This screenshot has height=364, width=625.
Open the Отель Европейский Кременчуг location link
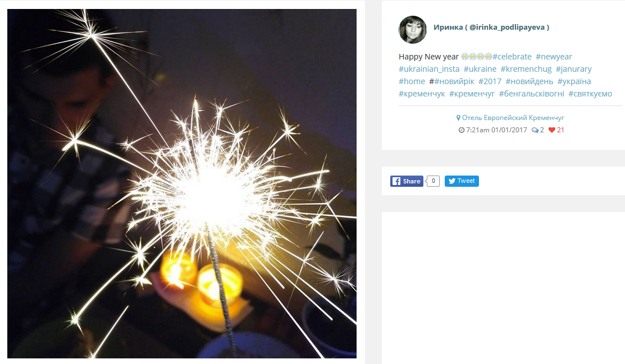pos(513,118)
